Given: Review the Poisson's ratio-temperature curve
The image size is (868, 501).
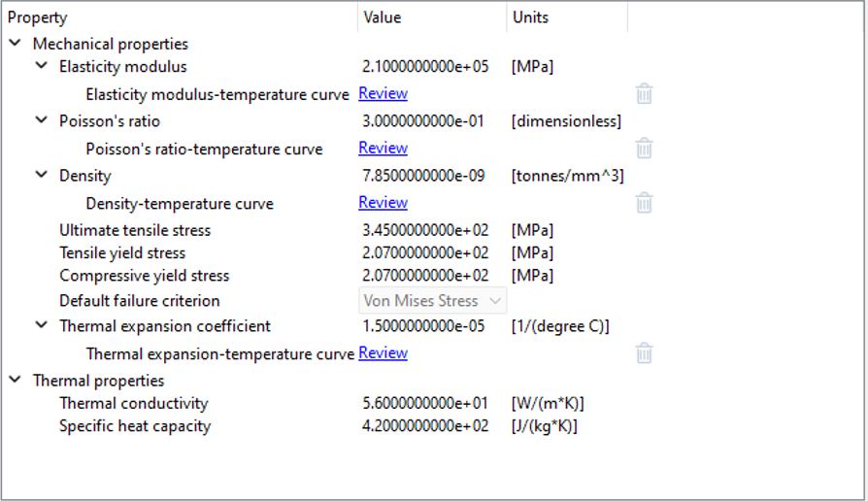Looking at the screenshot, I should click(383, 149).
